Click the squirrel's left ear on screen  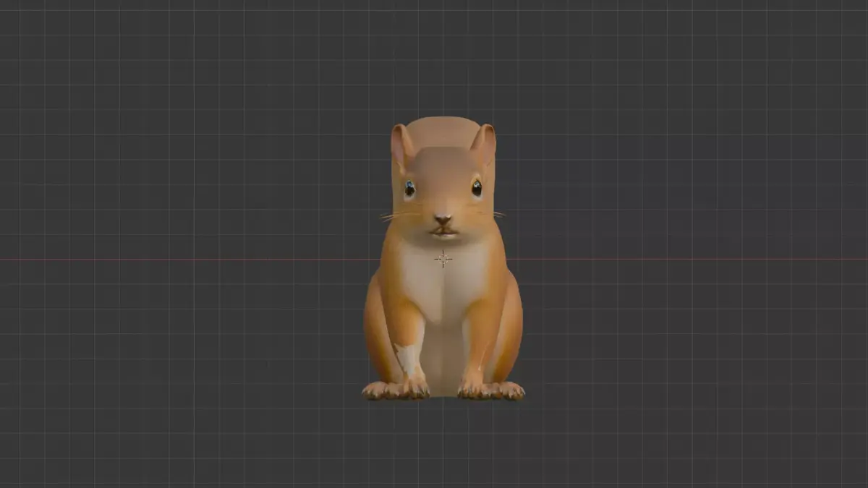402,145
